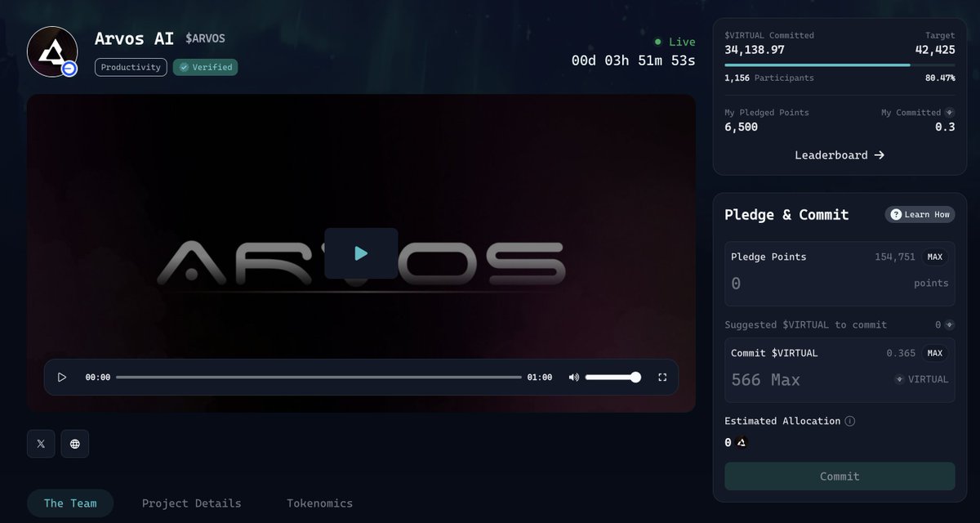Click the Live status indicator
Viewport: 980px width, 523px height.
tap(675, 42)
